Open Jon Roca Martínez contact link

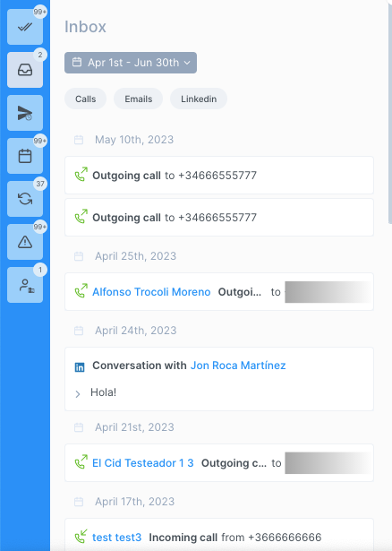238,366
